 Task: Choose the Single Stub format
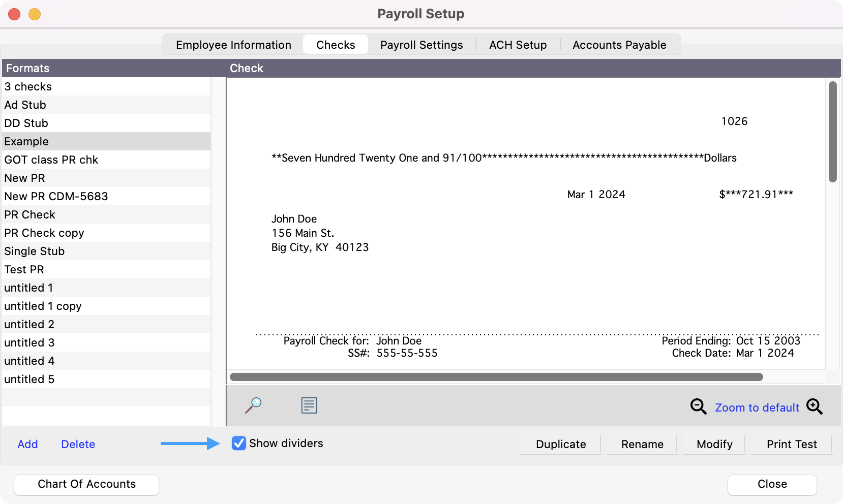click(x=34, y=251)
